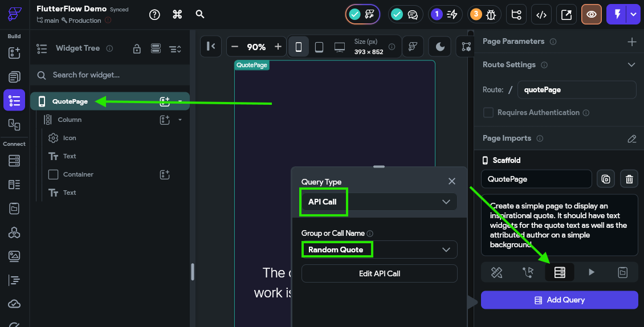Close the Query Type popup

[x=452, y=181]
